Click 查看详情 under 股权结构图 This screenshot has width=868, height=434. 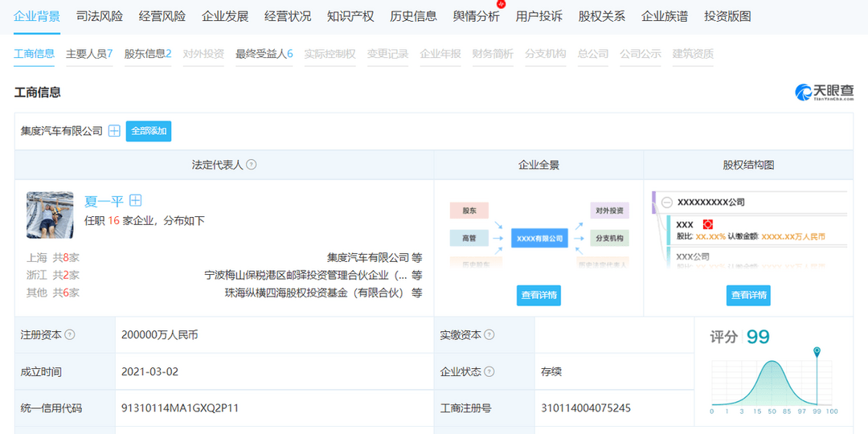(748, 296)
